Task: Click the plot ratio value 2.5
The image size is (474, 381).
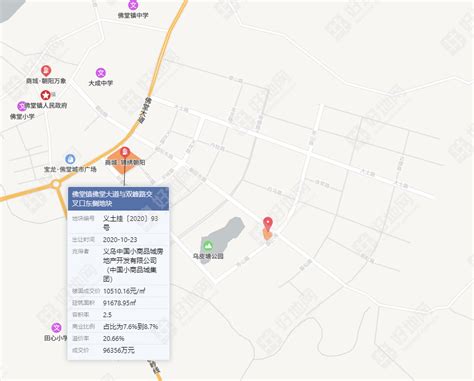Action: 107,315
